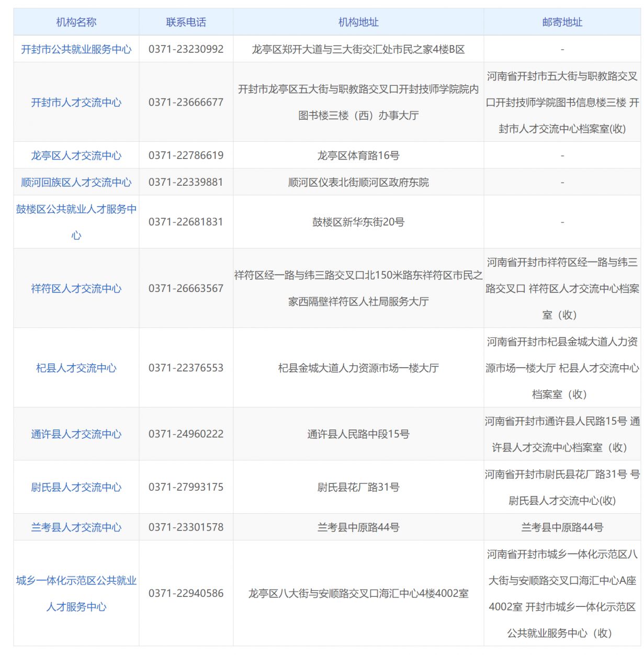The image size is (644, 655).
Task: Click the 机构地址 column header
Action: (x=358, y=22)
